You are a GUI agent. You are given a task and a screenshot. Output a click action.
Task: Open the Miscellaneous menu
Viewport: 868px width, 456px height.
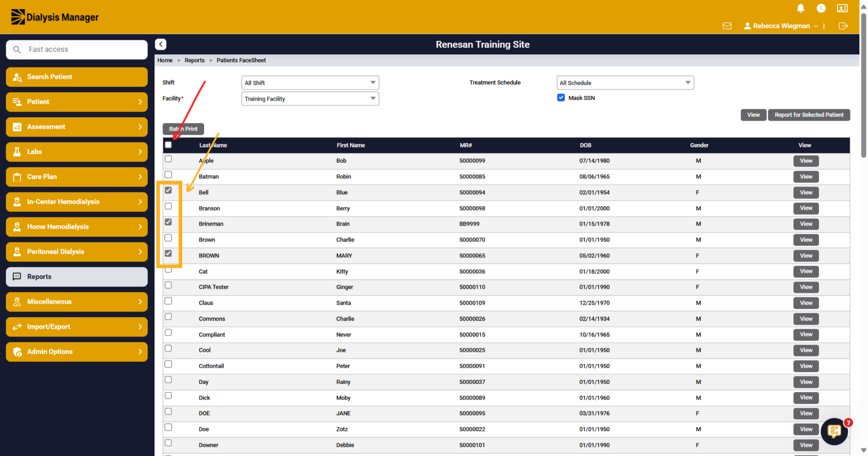[x=77, y=302]
